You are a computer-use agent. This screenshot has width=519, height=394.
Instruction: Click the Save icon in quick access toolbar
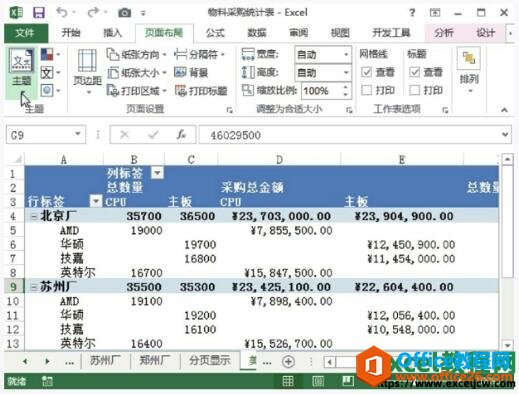coord(39,13)
